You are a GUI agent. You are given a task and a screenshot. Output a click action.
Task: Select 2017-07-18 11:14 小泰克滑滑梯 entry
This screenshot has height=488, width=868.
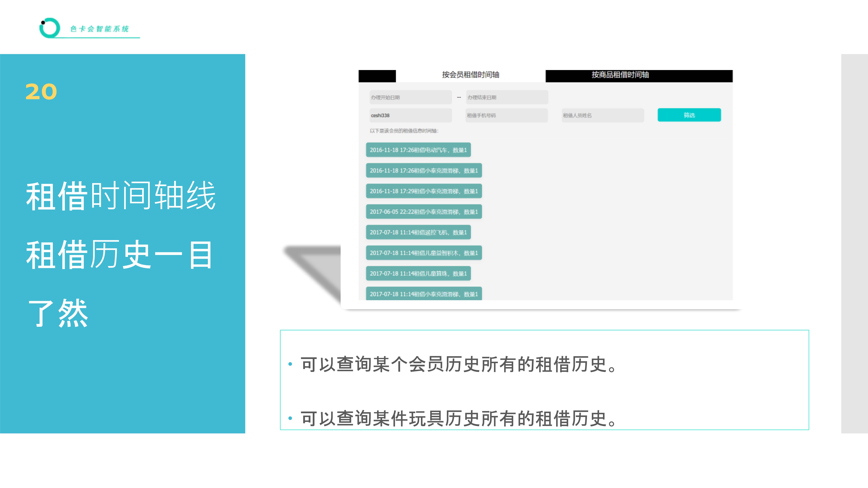pyautogui.click(x=424, y=293)
